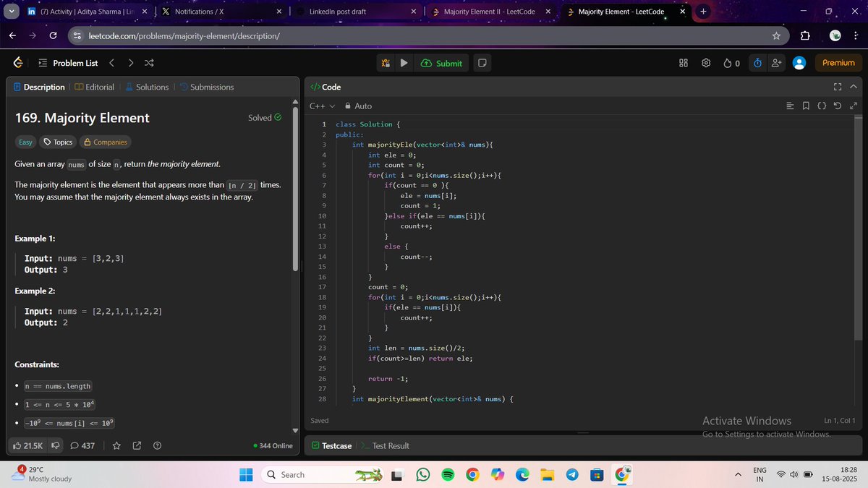
Task: Open the Windows Start menu
Action: [x=246, y=474]
